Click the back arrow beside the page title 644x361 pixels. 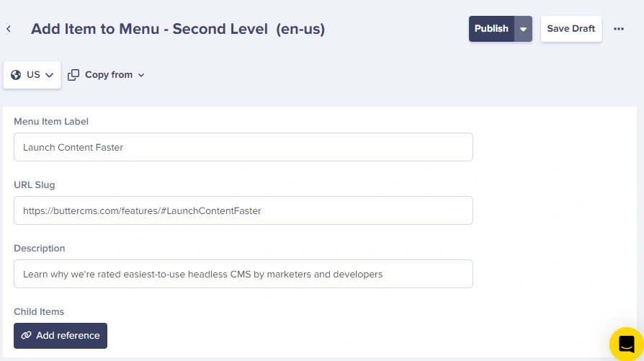click(9, 29)
